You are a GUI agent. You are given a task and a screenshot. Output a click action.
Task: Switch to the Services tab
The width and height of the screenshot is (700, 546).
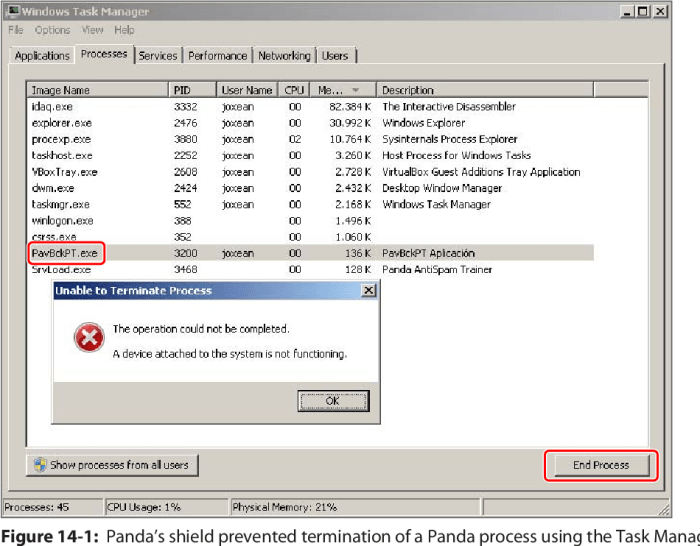tap(158, 56)
